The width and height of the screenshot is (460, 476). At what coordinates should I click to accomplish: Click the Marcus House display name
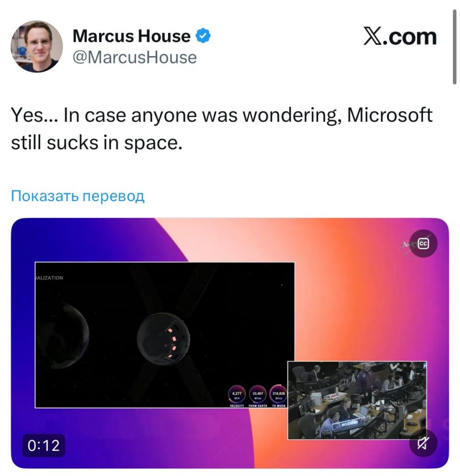[132, 36]
